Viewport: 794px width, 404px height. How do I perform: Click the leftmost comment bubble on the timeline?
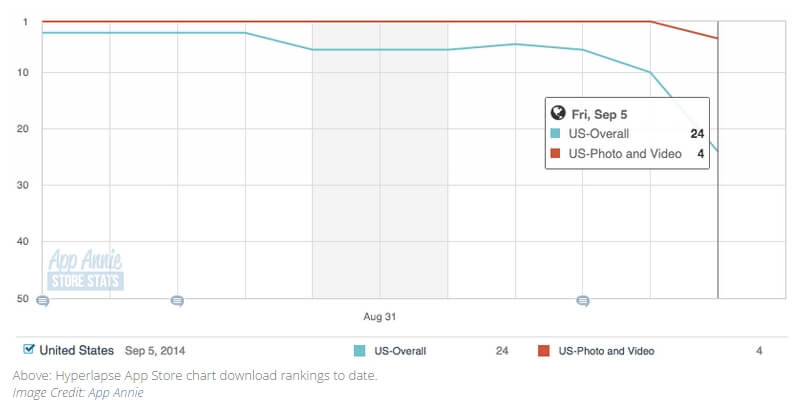[x=43, y=300]
